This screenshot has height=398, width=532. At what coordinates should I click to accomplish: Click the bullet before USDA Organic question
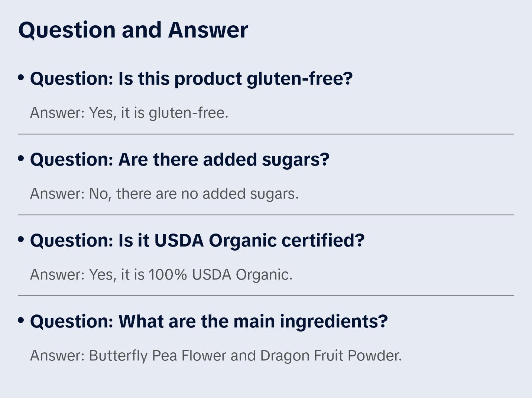pos(21,239)
